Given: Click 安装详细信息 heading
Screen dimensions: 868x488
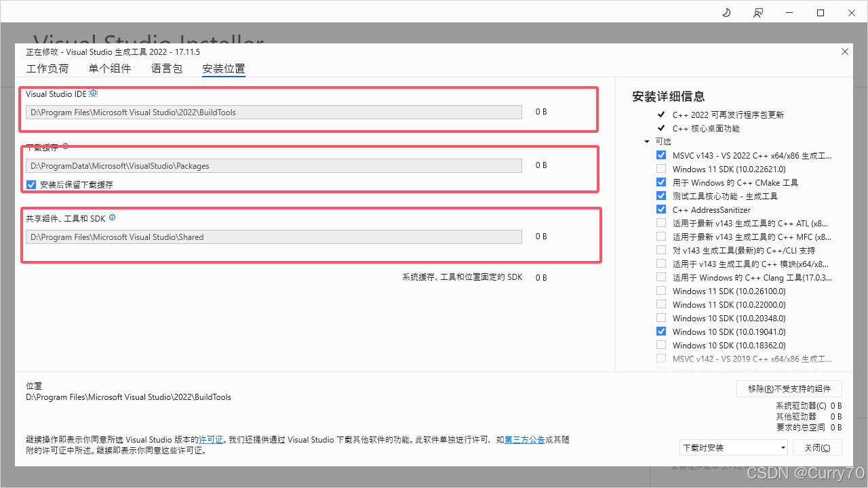Looking at the screenshot, I should point(669,96).
